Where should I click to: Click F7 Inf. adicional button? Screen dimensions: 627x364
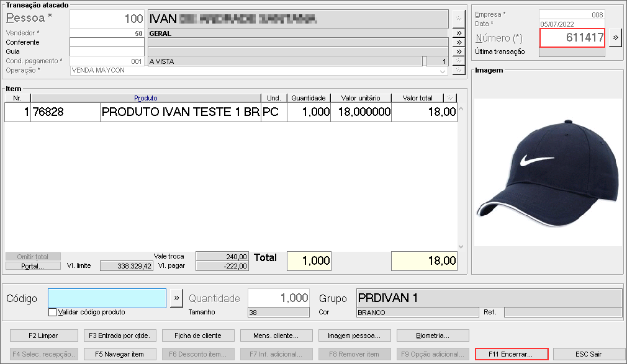pyautogui.click(x=276, y=354)
